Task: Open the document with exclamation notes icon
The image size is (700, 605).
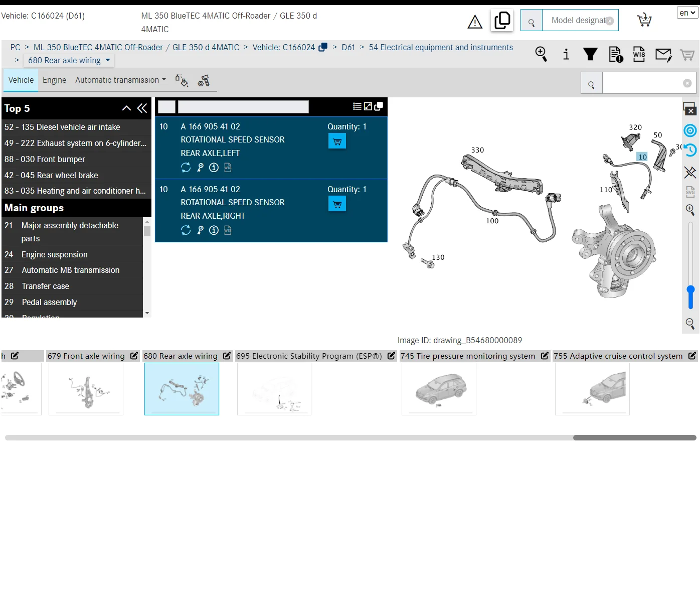Action: pyautogui.click(x=616, y=54)
